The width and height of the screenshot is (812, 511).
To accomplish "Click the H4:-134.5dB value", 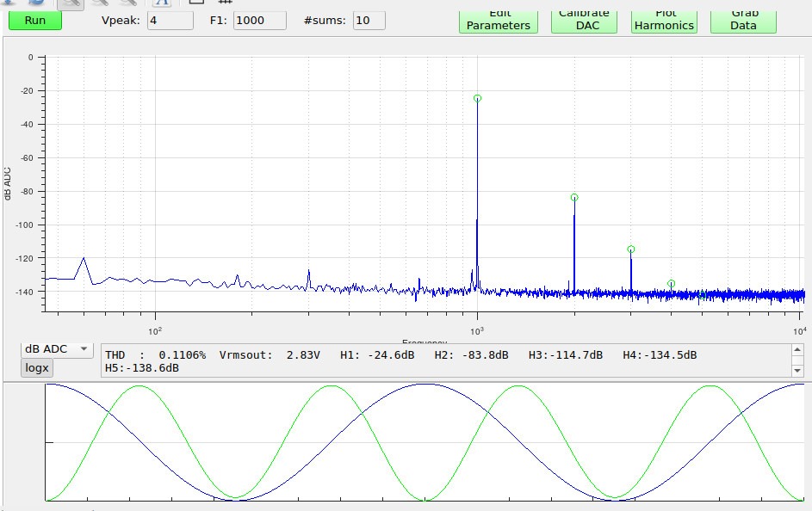I will (x=660, y=354).
